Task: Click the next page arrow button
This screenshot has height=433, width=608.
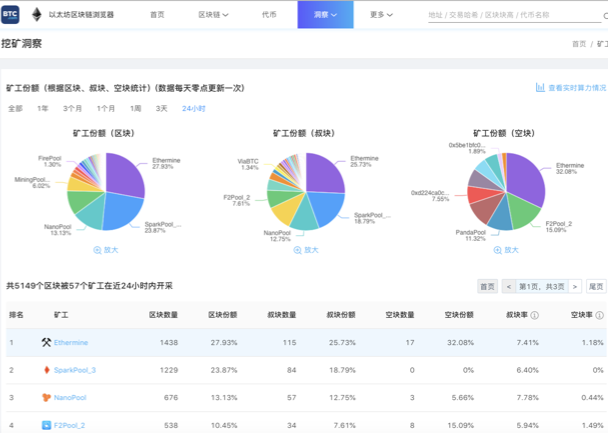Action: [x=575, y=286]
